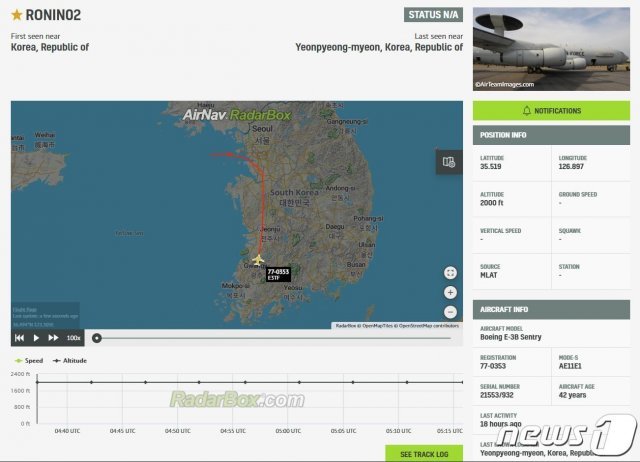Open the map layers settings icon
This screenshot has width=640, height=462.
point(448,161)
